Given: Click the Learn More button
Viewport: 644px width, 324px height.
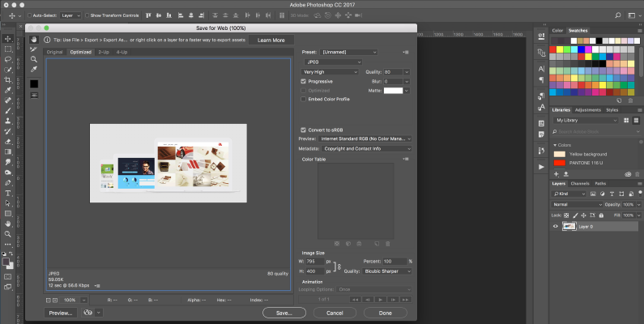Looking at the screenshot, I should pyautogui.click(x=271, y=40).
